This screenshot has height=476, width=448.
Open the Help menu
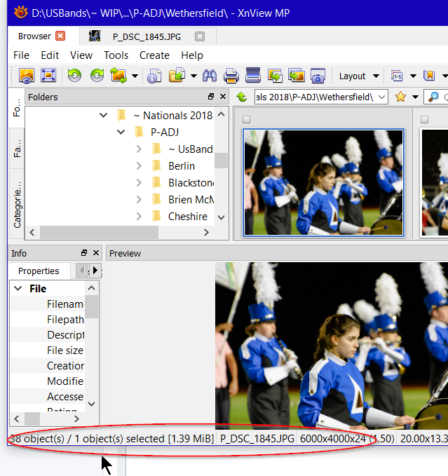(192, 55)
